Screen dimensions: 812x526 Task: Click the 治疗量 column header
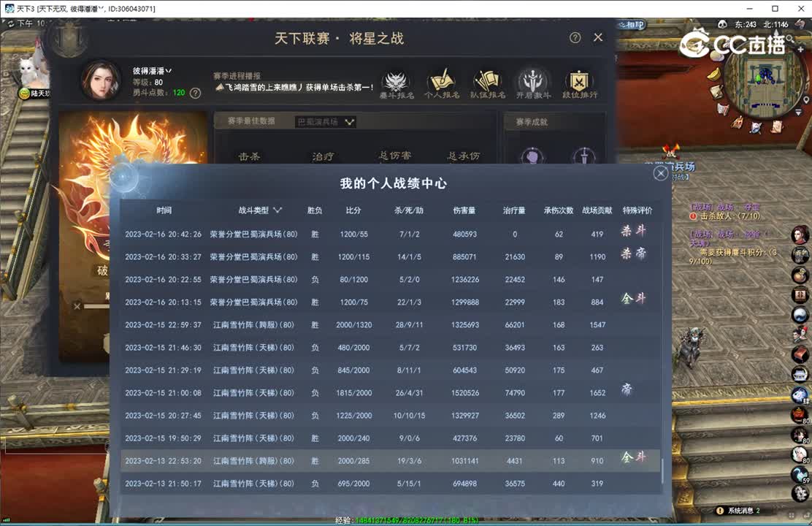(x=514, y=210)
